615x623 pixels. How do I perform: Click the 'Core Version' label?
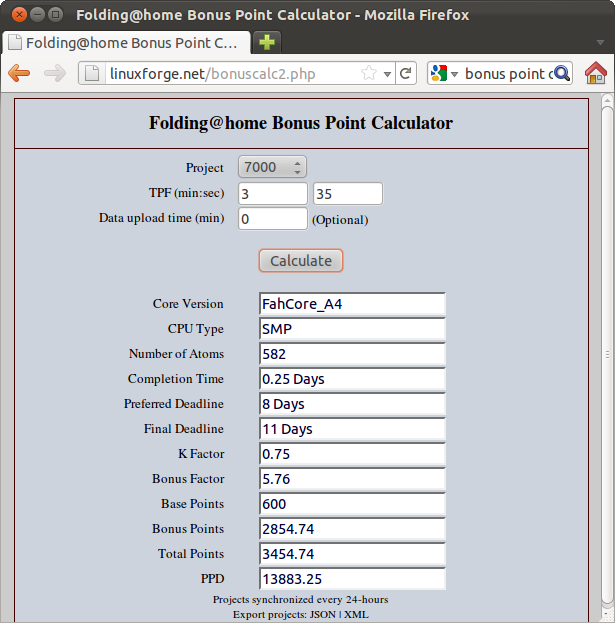[188, 304]
